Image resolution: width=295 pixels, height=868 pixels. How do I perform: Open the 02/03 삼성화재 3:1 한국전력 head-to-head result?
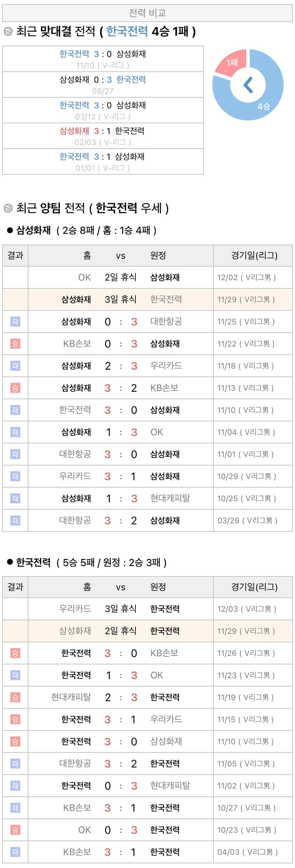pyautogui.click(x=103, y=136)
